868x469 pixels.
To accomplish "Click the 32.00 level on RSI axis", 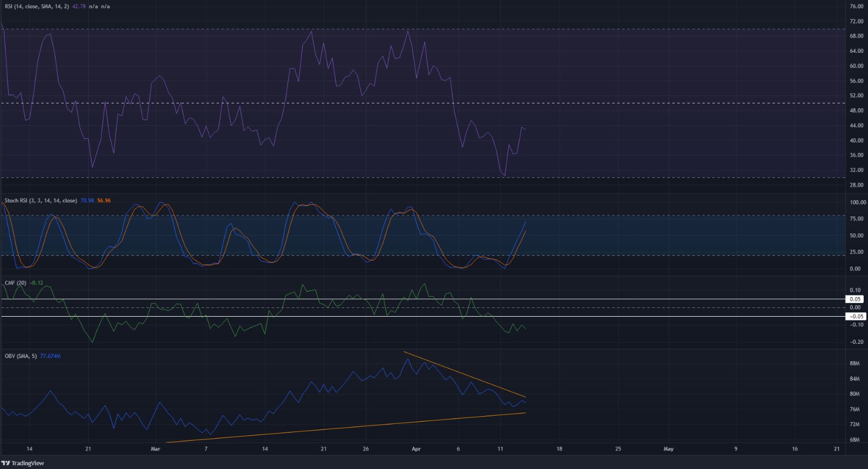I will tap(857, 170).
